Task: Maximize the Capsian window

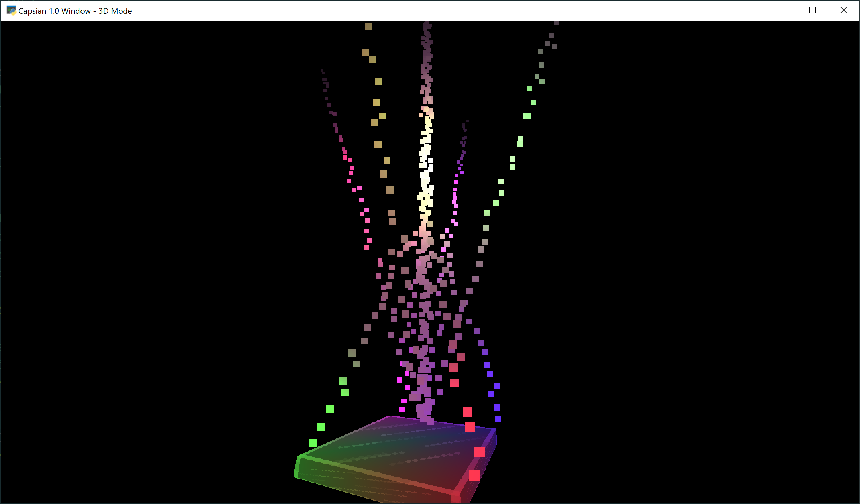Action: point(812,11)
